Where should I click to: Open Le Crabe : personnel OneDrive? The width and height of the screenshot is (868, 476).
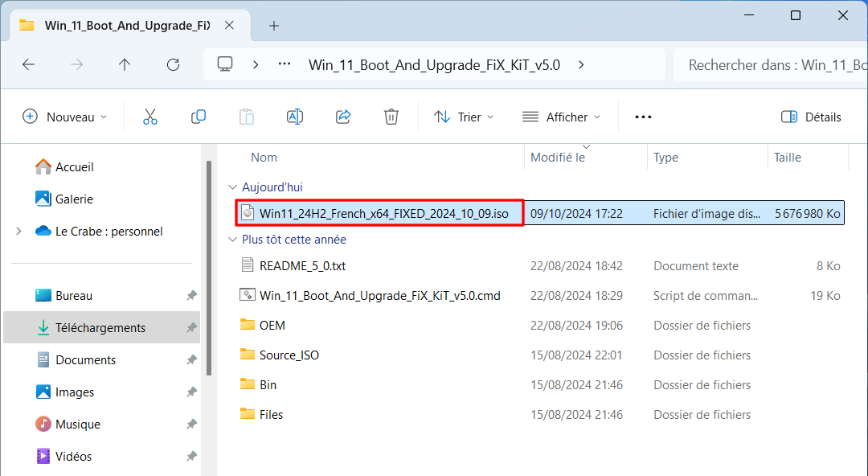click(x=99, y=231)
